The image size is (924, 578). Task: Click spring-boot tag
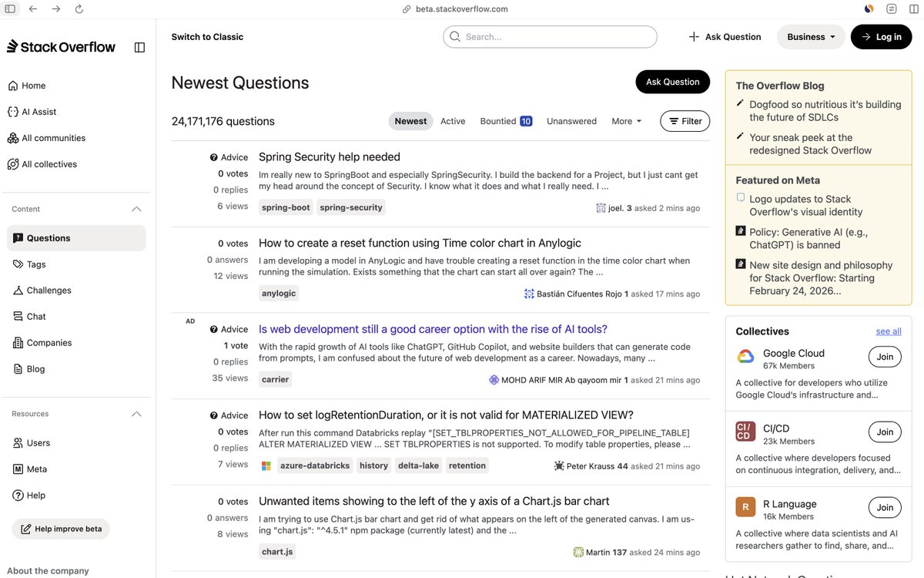tap(286, 207)
